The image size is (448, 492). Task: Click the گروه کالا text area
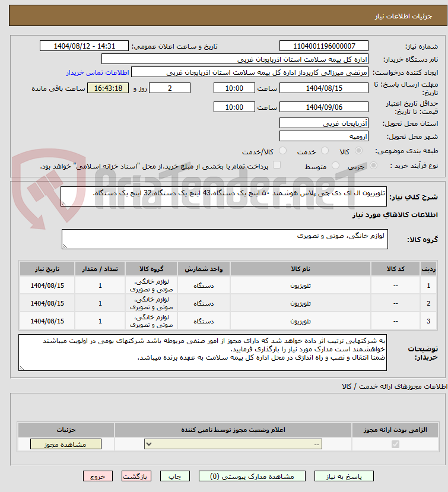point(225,239)
